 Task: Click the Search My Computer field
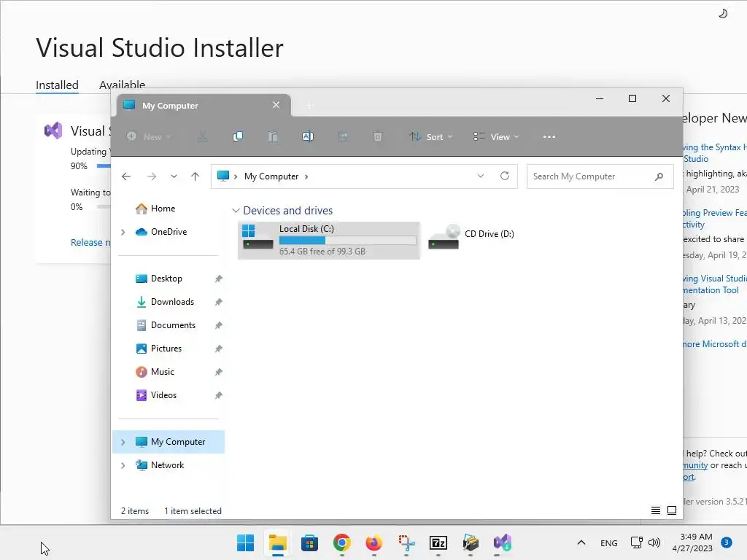pos(600,176)
